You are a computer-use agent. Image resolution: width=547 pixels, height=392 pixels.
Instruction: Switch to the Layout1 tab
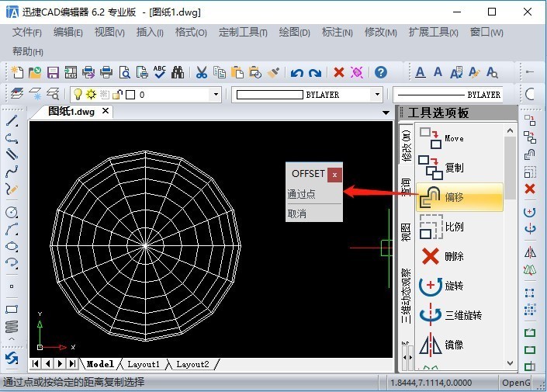pyautogui.click(x=144, y=364)
